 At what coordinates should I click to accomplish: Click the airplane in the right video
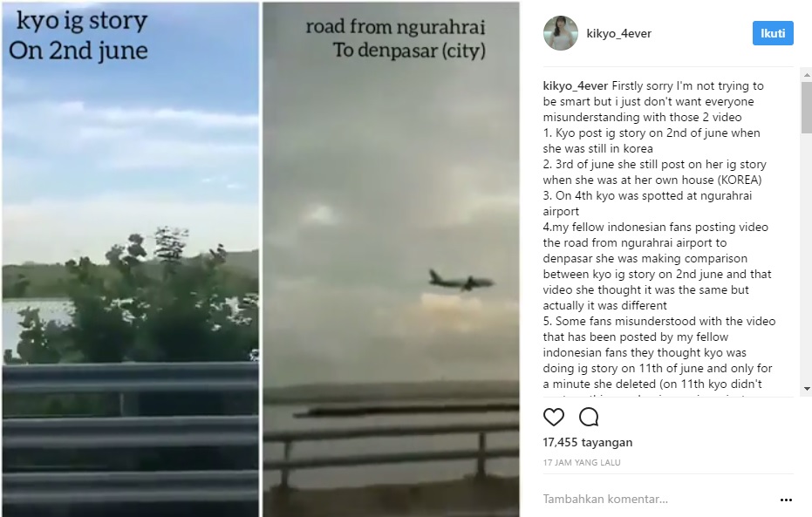click(x=461, y=281)
